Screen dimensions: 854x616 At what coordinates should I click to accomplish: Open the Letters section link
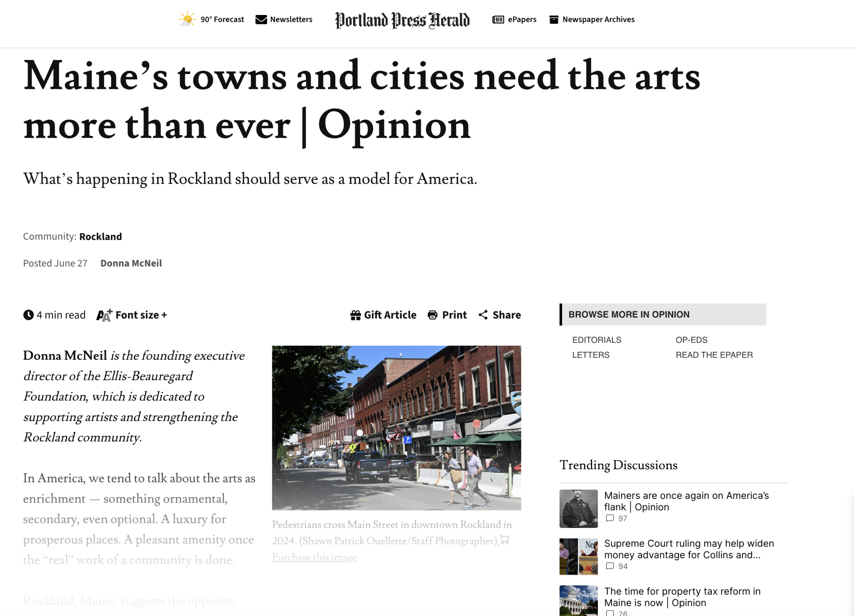tap(590, 355)
